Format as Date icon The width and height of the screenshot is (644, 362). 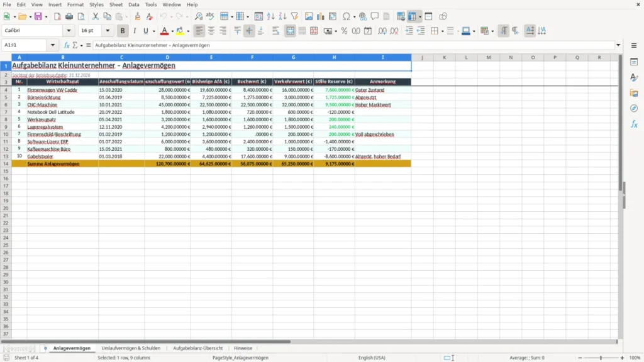coord(368,31)
